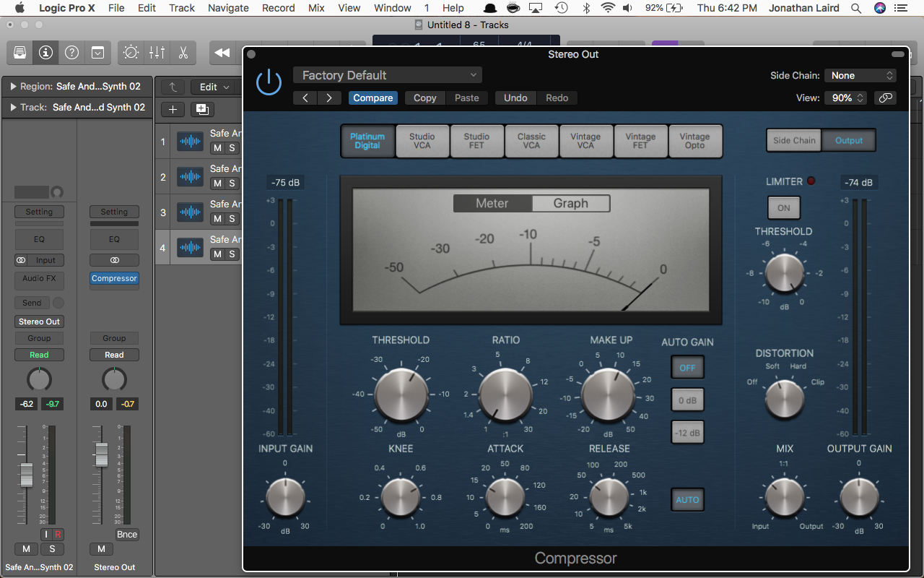
Task: Open Quick Help question mark icon
Action: 71,53
